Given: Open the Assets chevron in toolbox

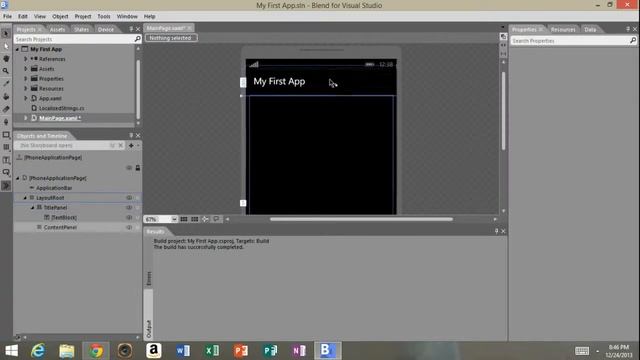Looking at the screenshot, I should tap(6, 186).
